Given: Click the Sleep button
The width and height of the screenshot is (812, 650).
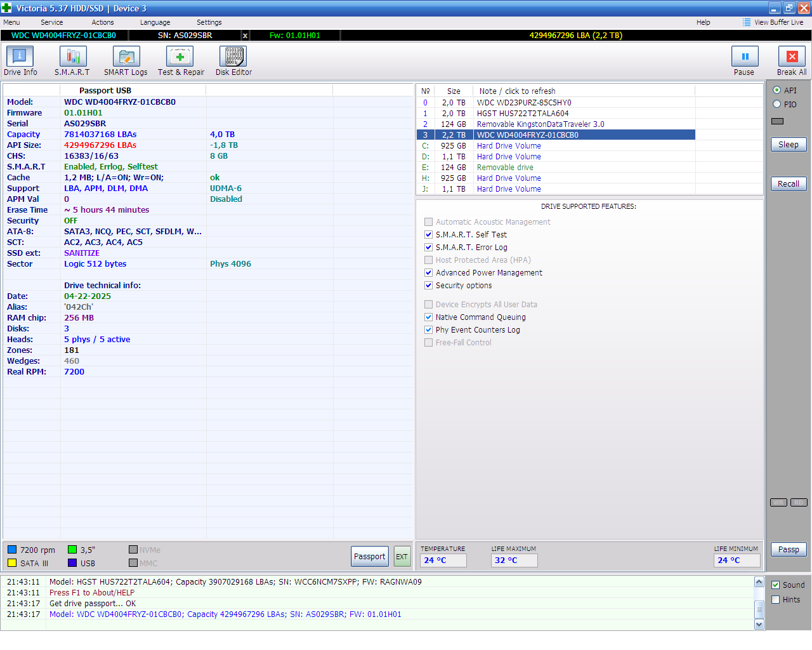Looking at the screenshot, I should (x=789, y=145).
